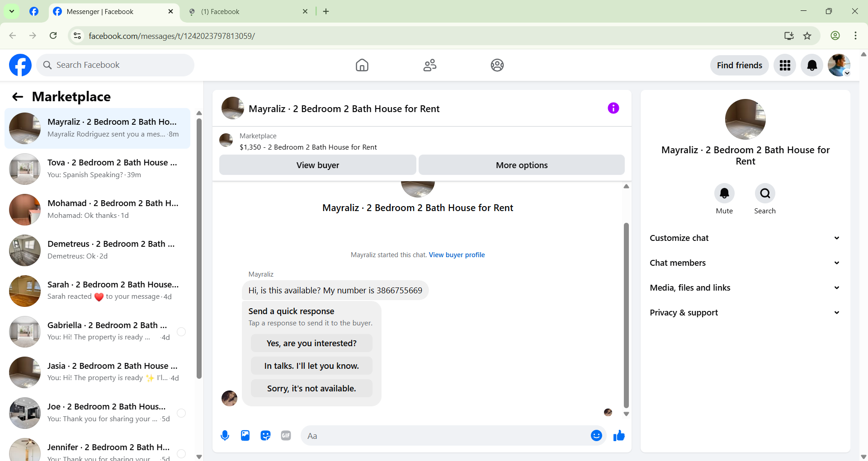This screenshot has height=461, width=868.
Task: Expand Media, files and links section
Action: [x=745, y=288]
